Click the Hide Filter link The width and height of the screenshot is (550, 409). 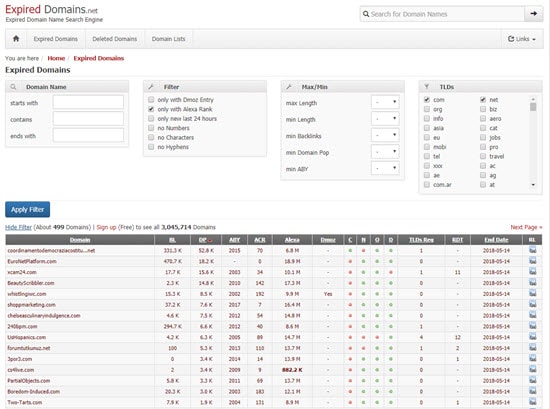click(18, 227)
